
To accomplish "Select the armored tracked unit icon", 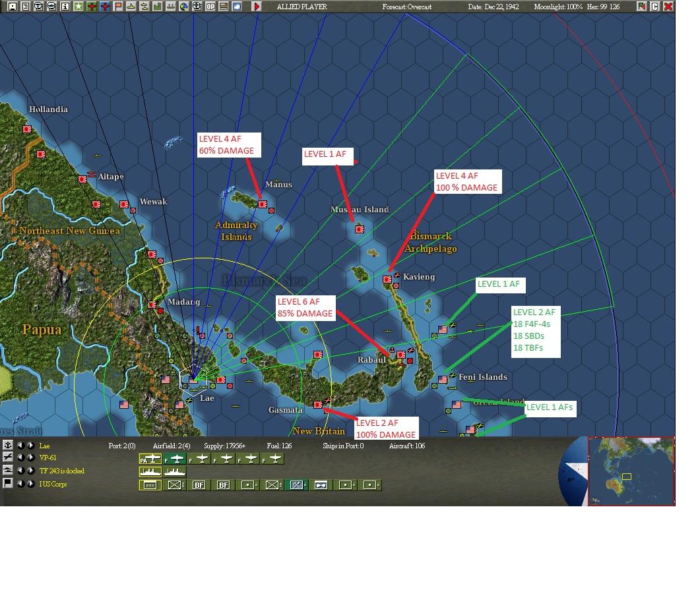I will pos(321,485).
